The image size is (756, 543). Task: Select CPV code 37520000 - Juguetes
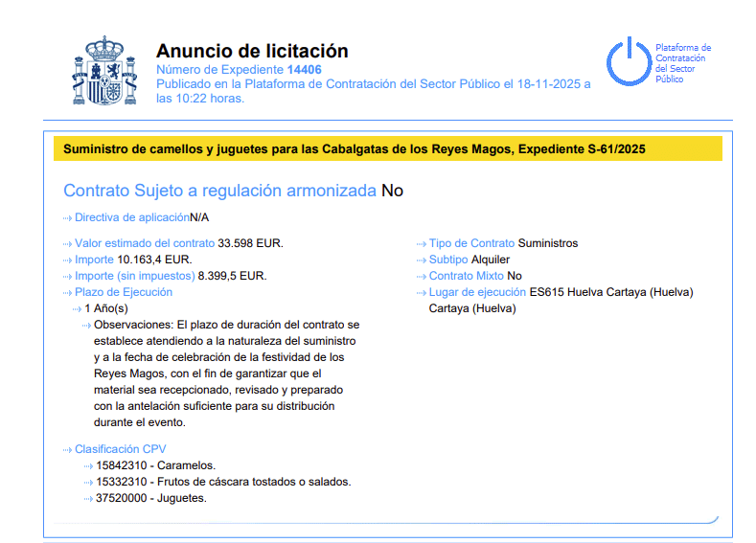152,498
